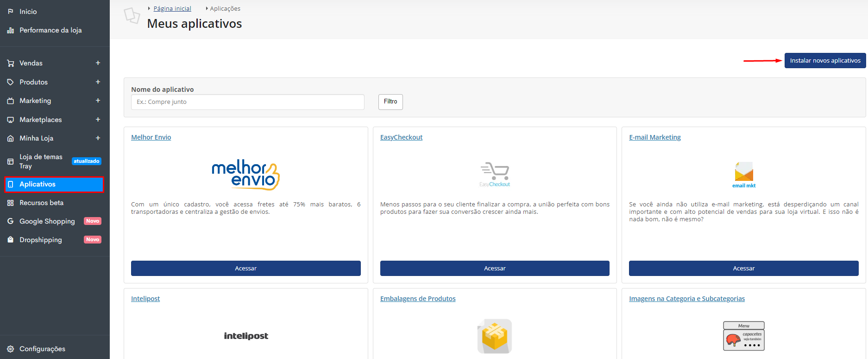Click the Dropshipping bag icon

pos(10,240)
